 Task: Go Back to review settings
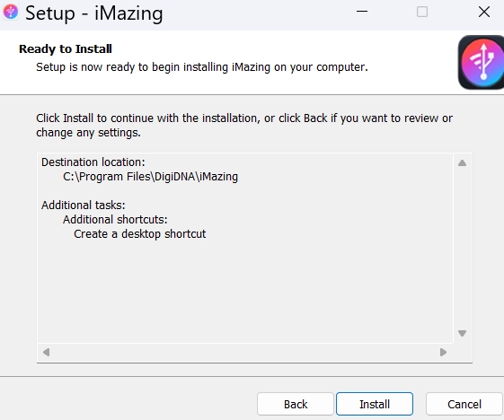tap(296, 404)
